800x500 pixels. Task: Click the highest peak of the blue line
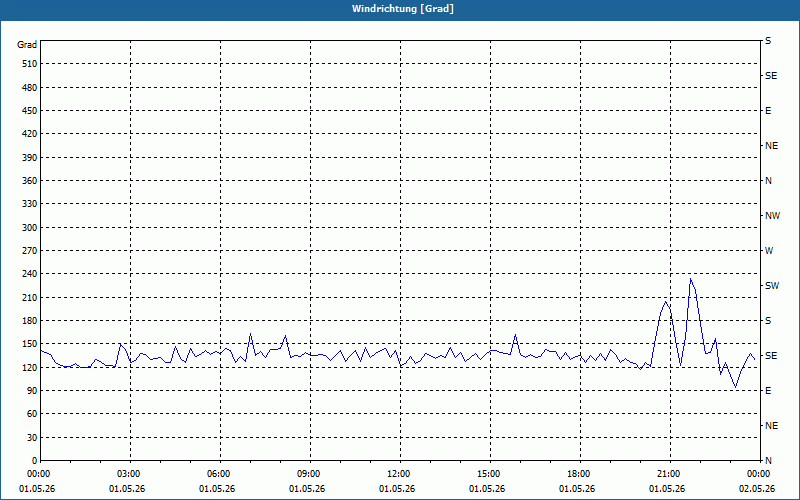coord(690,279)
